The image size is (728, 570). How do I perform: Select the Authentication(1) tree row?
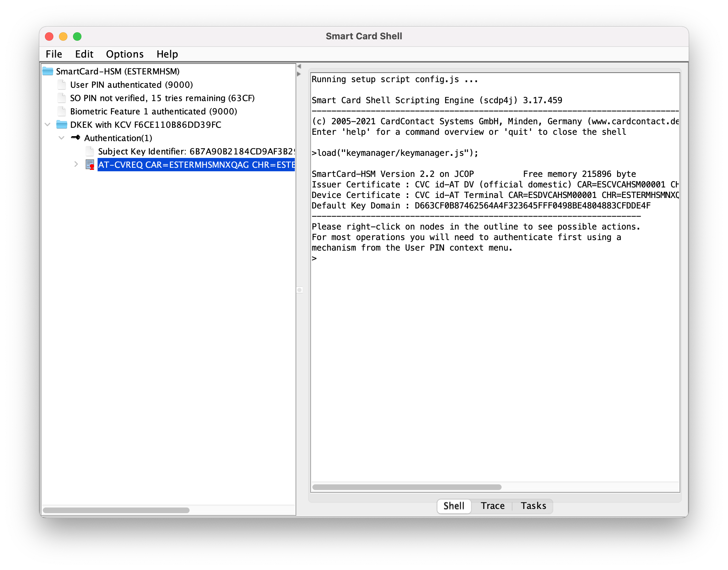(118, 138)
